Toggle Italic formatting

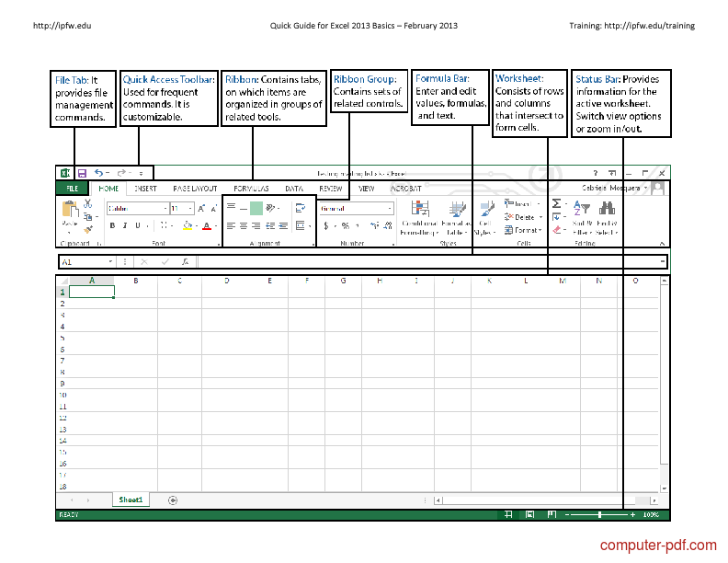125,225
